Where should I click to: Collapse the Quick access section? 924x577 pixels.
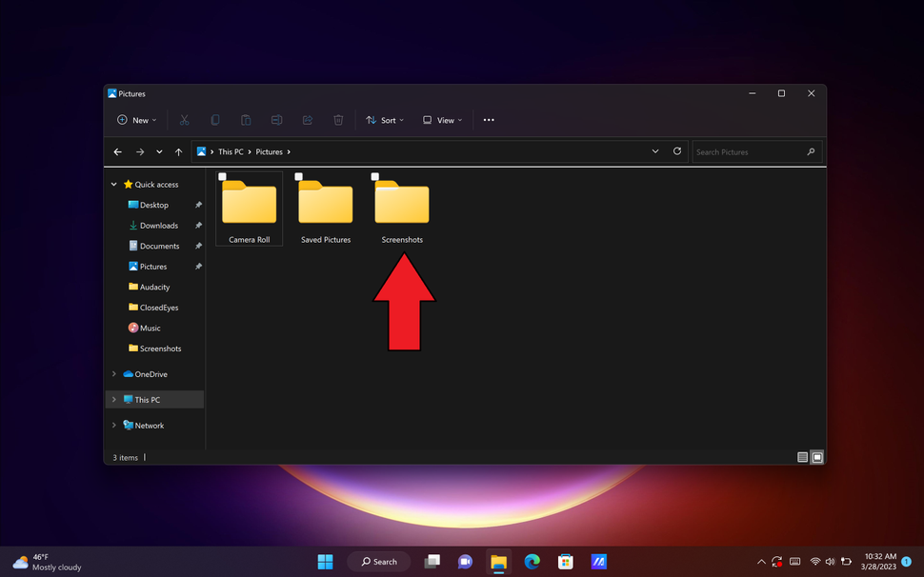pos(113,184)
